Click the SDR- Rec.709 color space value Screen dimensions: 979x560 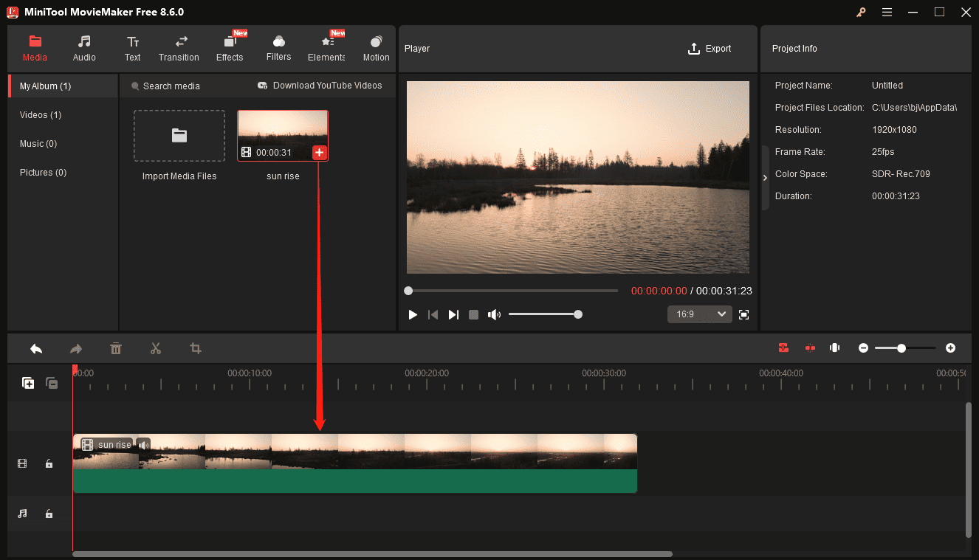click(901, 174)
